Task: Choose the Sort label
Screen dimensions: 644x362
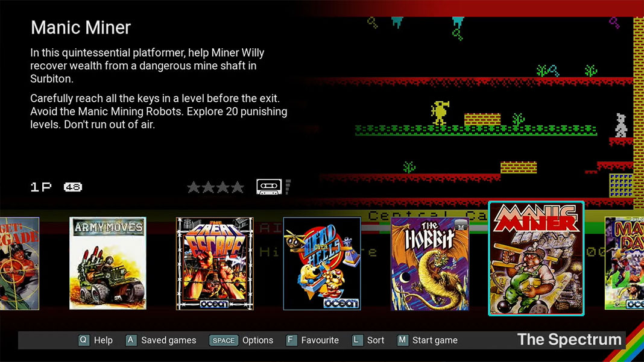Action: 376,340
